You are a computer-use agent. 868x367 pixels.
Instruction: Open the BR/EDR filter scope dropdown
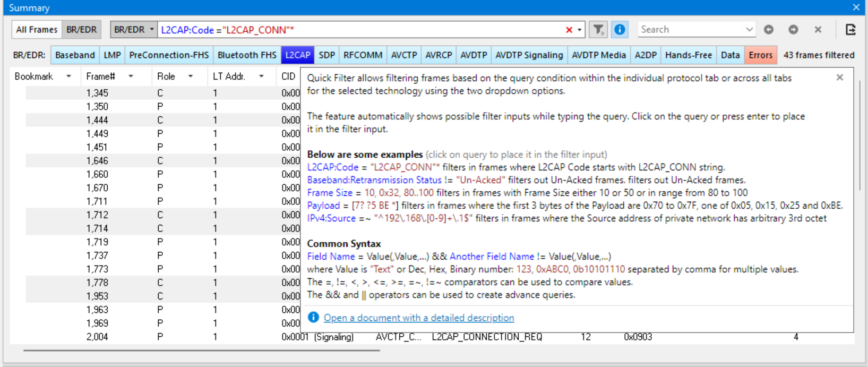tap(134, 30)
